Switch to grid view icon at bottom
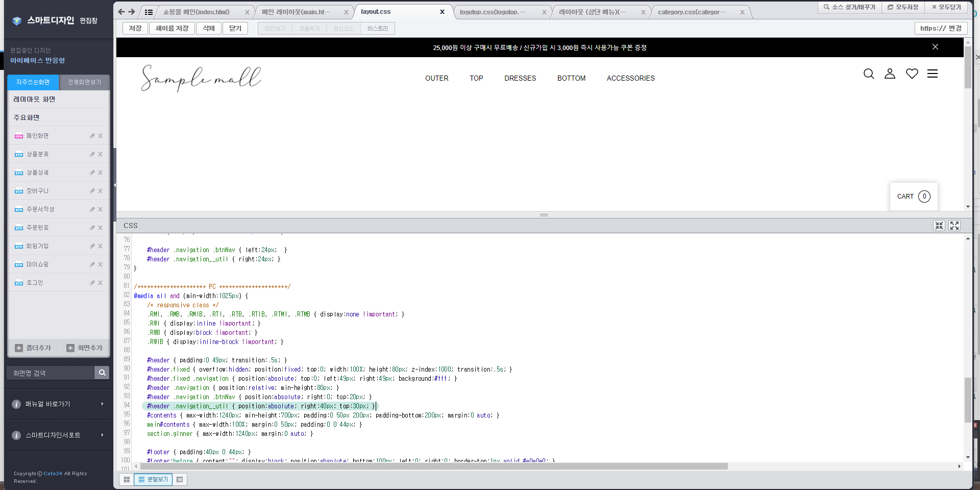This screenshot has width=980, height=490. [x=127, y=480]
